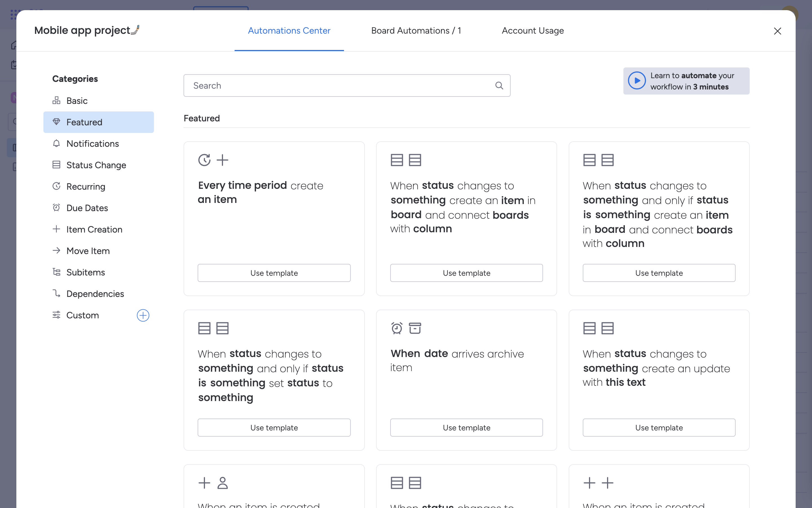Click the Recurring category label
The image size is (812, 508).
pos(86,187)
